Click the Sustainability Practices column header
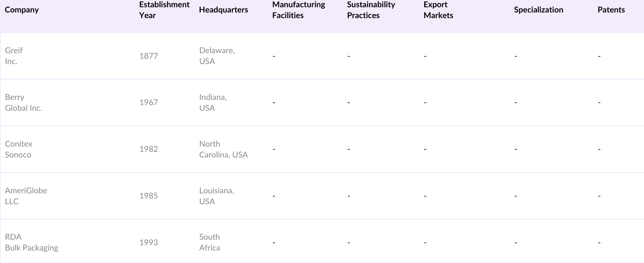644x263 pixels. pyautogui.click(x=371, y=10)
